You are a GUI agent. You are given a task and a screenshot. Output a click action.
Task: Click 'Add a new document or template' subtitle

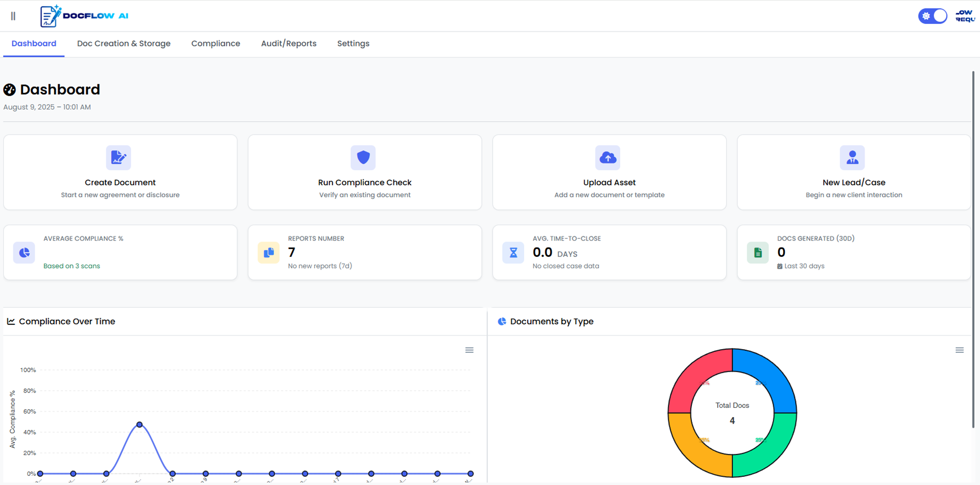(610, 195)
